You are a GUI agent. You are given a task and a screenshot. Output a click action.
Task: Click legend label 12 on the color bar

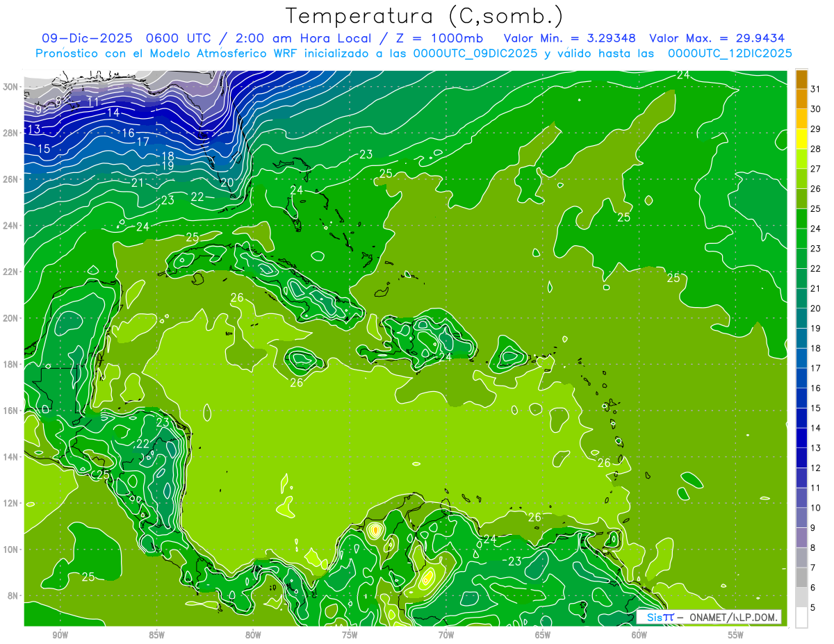(816, 468)
